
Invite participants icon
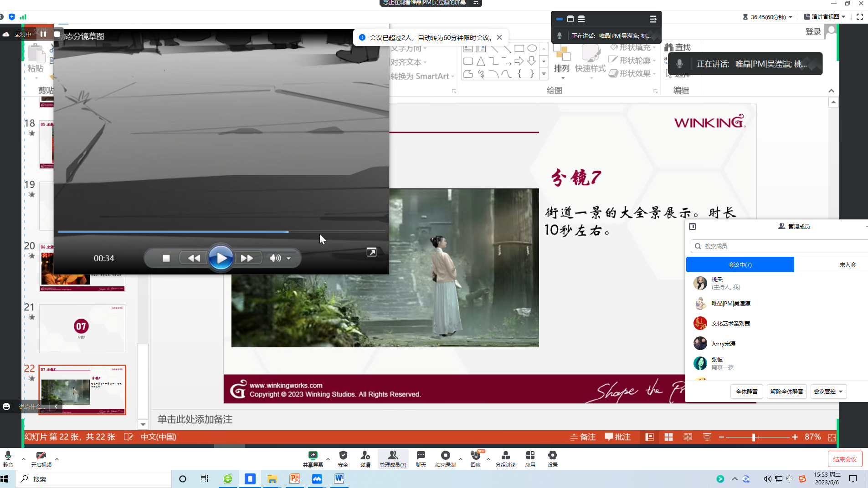365,458
